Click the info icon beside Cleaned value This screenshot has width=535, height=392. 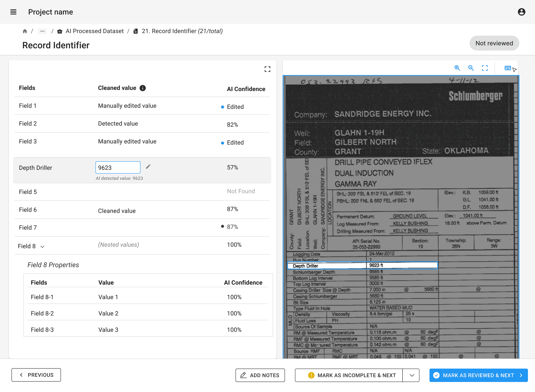coord(142,88)
